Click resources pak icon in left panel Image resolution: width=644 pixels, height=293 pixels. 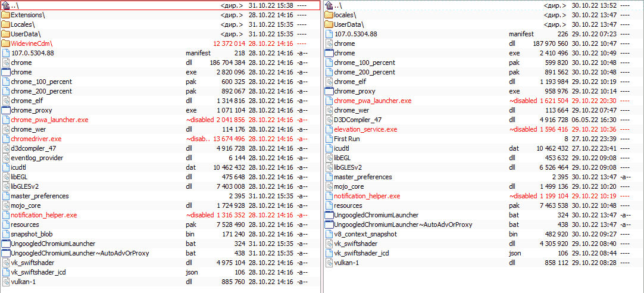(x=6, y=225)
